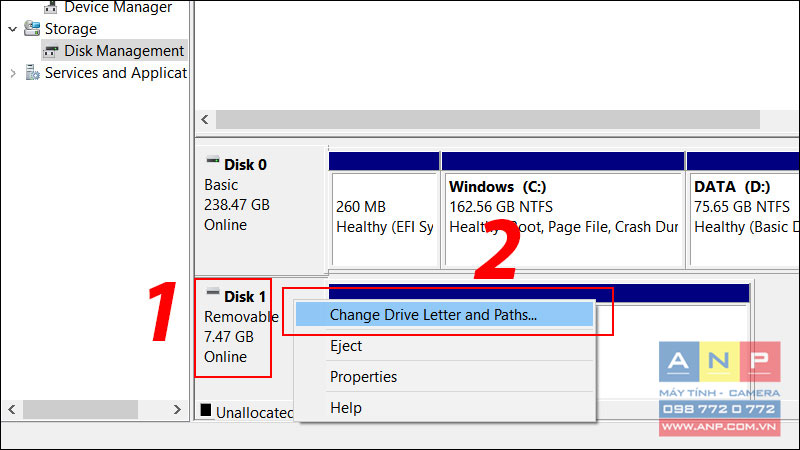This screenshot has height=450, width=800.
Task: Click the Device Manager icon in tree
Action: [51, 7]
